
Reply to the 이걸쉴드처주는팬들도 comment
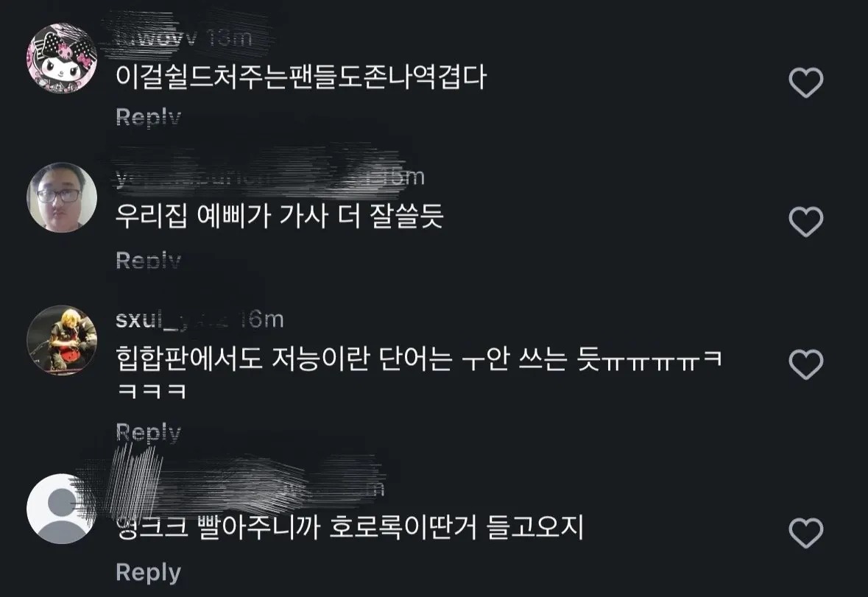click(x=149, y=117)
